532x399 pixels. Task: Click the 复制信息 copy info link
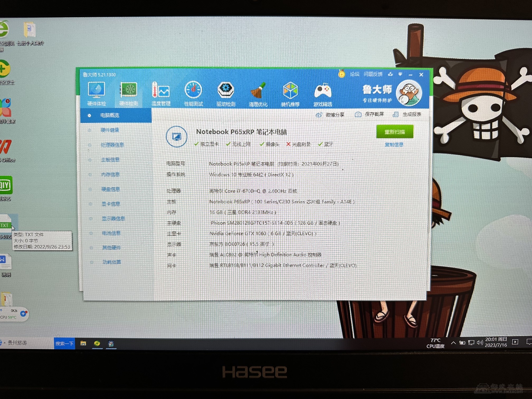(394, 145)
